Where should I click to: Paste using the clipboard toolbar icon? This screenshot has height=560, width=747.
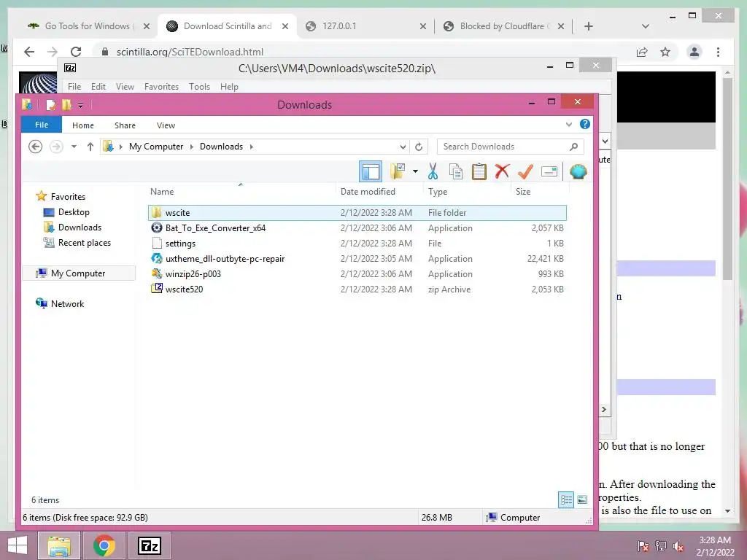479,171
